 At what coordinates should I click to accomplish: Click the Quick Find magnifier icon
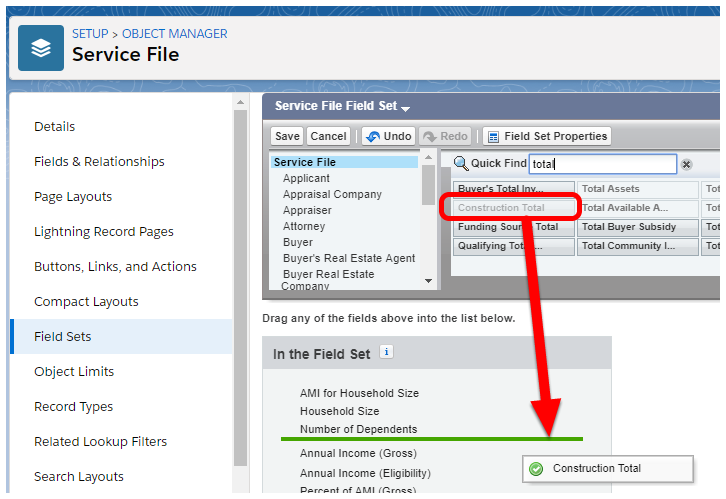[461, 163]
